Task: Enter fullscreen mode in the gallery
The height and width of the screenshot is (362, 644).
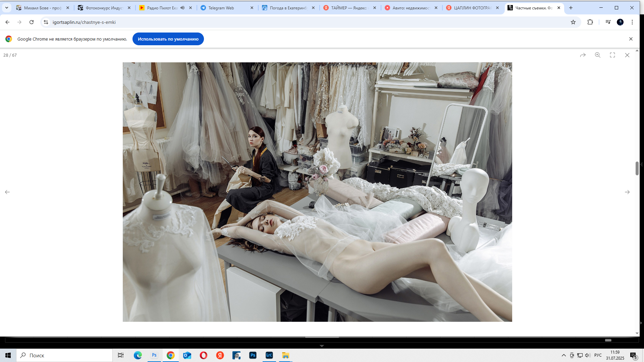Action: pyautogui.click(x=612, y=55)
